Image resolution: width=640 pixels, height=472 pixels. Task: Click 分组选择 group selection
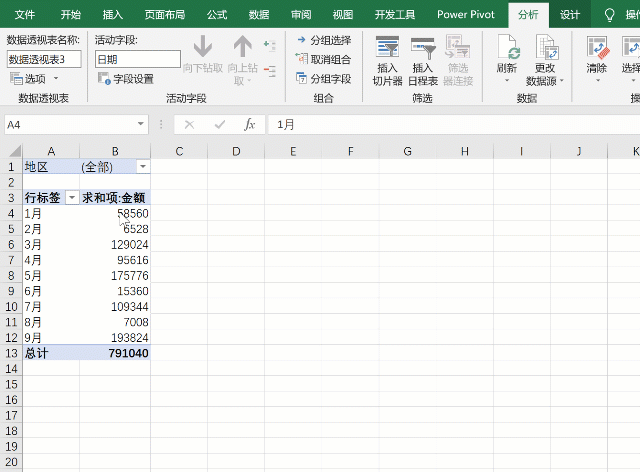point(324,40)
